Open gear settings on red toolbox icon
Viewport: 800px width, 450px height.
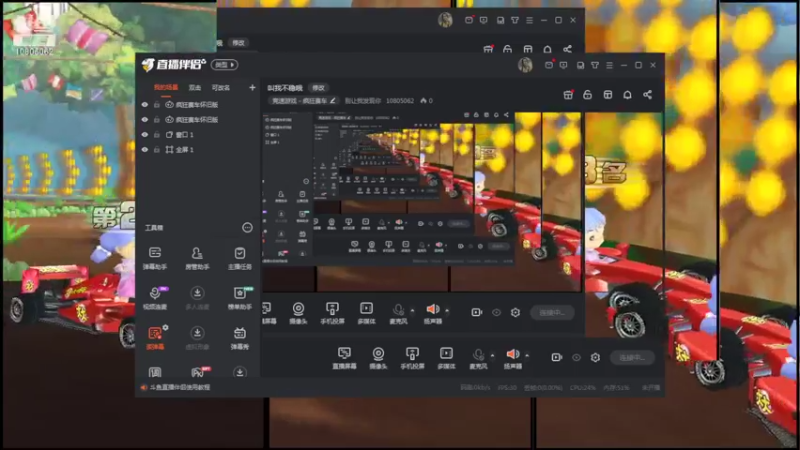tap(165, 328)
